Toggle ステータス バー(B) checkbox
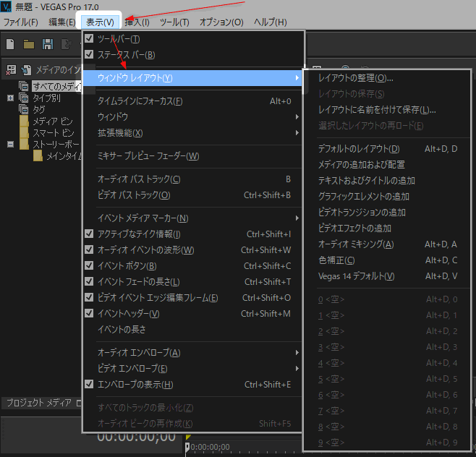This screenshot has width=476, height=457. (89, 54)
